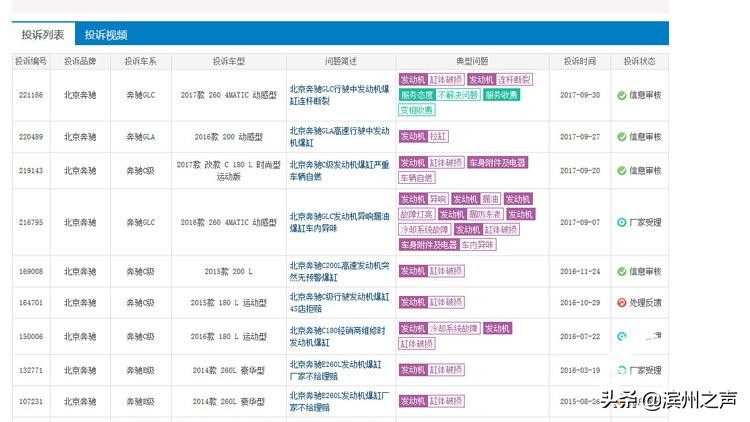Open complaint 北京奔驰GLC发动机异响漏油爆缸车内异味
The image size is (750, 422).
pyautogui.click(x=339, y=222)
